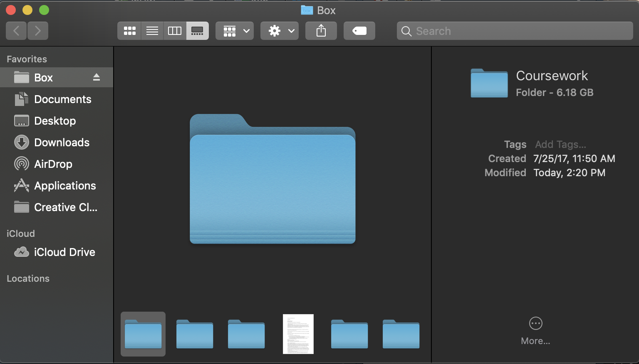Select the document thumbnail in gallery strip
Viewport: 639px width, 364px height.
[x=298, y=334]
